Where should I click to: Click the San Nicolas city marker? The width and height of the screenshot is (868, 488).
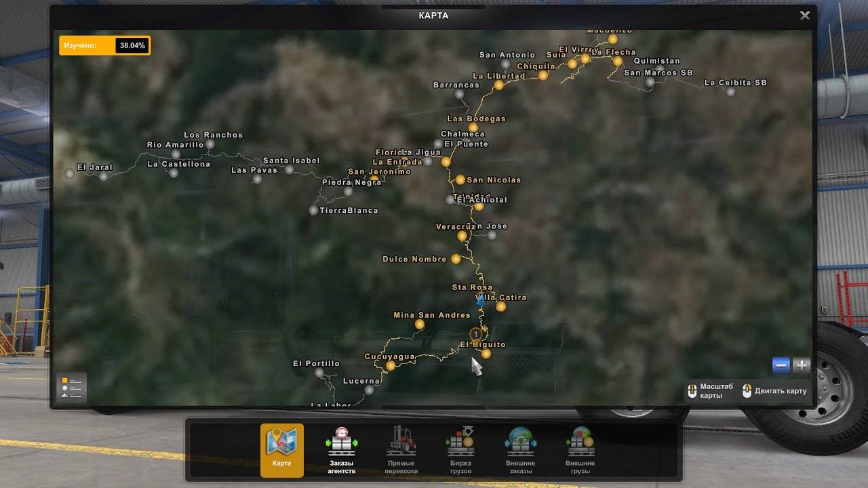460,180
